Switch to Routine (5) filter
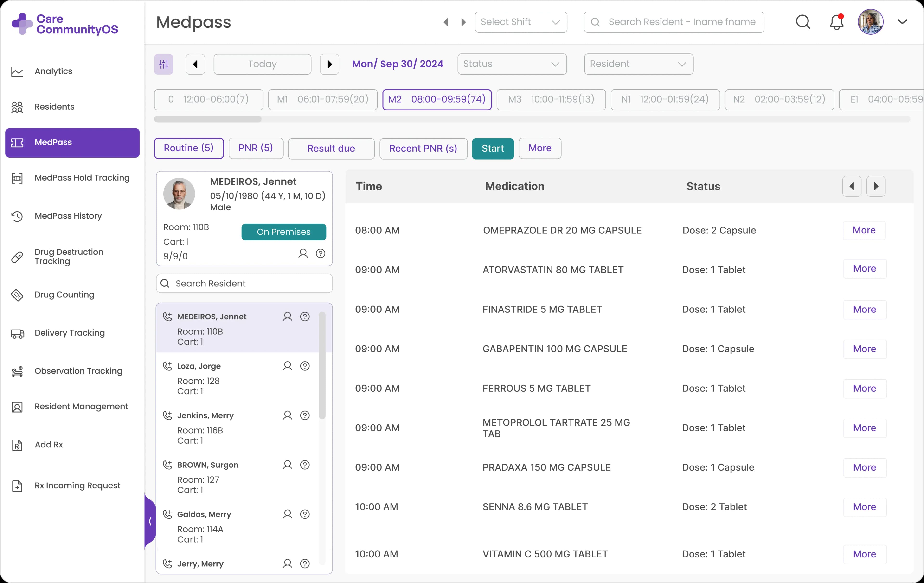The image size is (924, 583). [x=189, y=148]
